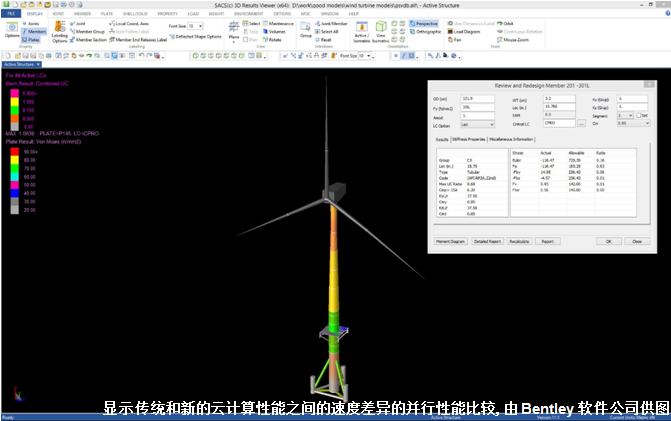Click the Joint label option
This screenshot has width=671, height=421.
tap(77, 24)
